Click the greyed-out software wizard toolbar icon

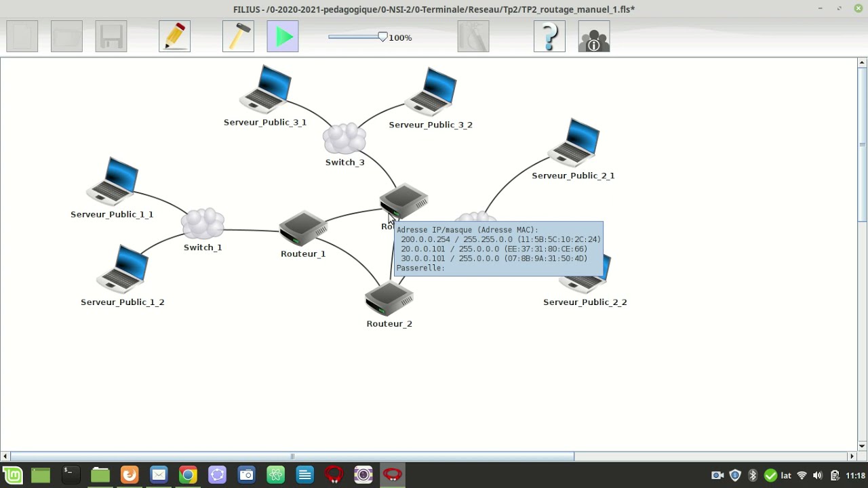tap(473, 37)
